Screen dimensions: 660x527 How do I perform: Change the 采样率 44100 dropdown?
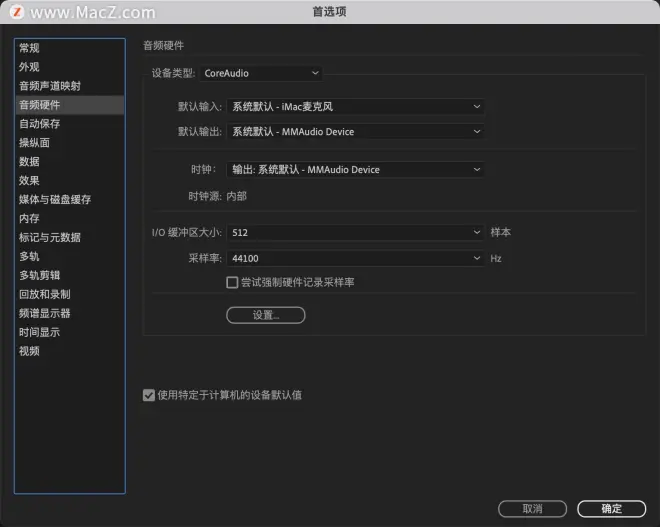pos(355,258)
